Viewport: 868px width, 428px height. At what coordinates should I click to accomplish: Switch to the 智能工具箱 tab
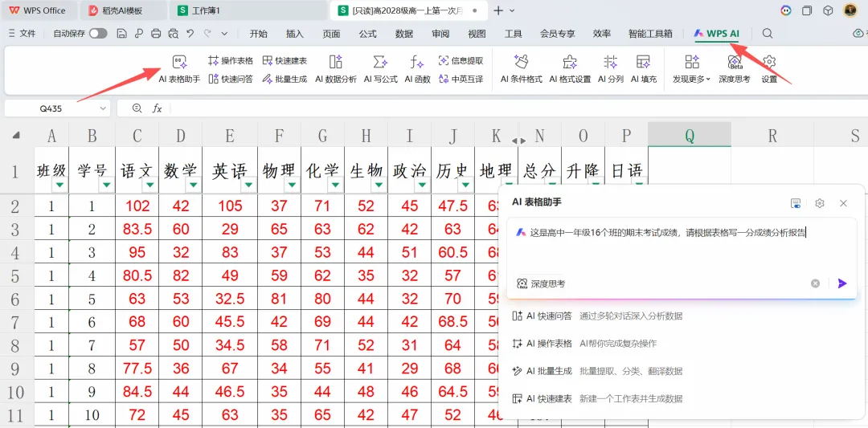tap(650, 34)
